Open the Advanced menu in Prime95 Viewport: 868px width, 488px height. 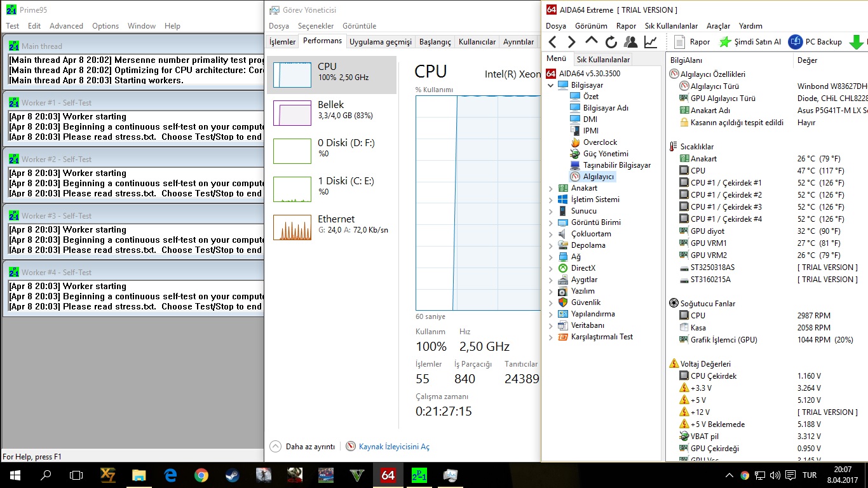pos(66,26)
